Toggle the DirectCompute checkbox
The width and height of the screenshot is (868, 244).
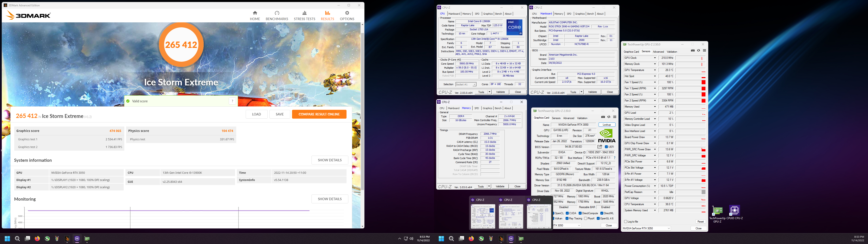click(x=580, y=213)
